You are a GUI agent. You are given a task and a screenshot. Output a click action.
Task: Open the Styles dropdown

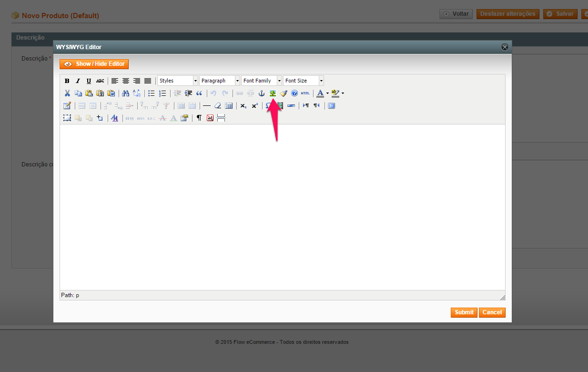[178, 81]
